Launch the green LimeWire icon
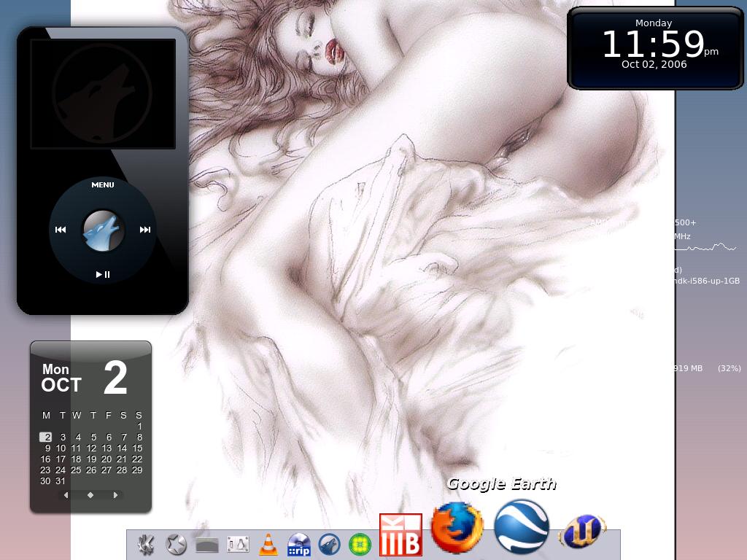The image size is (747, 560). pyautogui.click(x=360, y=544)
